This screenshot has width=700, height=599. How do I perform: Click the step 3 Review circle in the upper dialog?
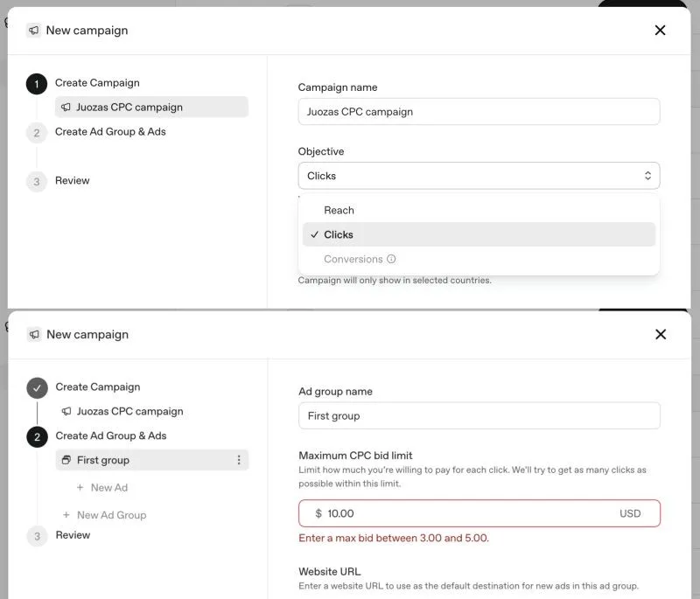(37, 182)
